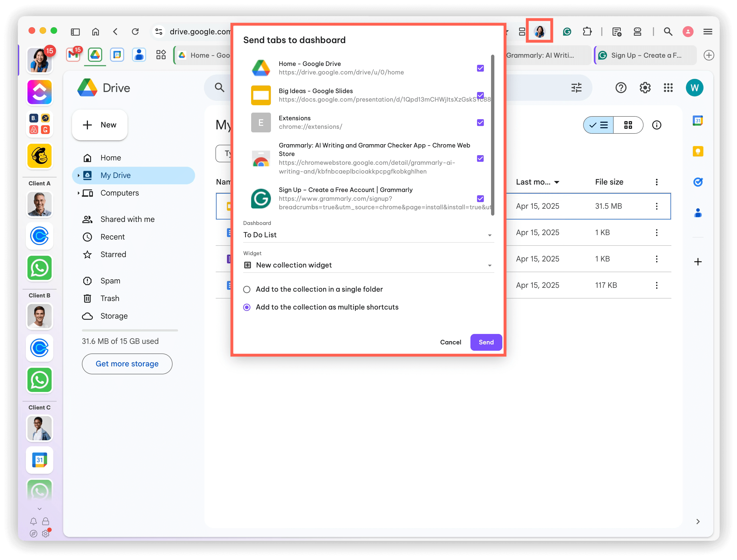
Task: Open more options for 117 KB file
Action: click(x=656, y=285)
